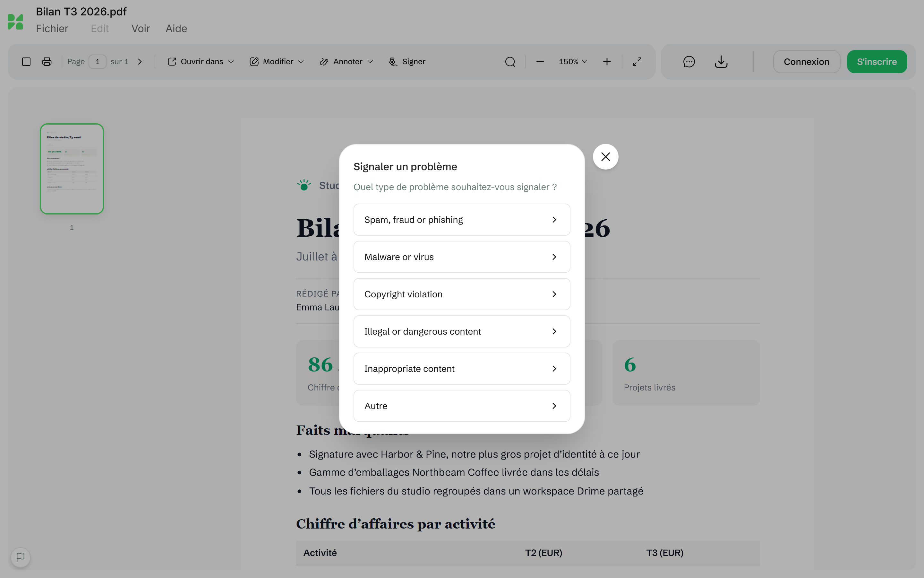924x578 pixels.
Task: Click the page number input field
Action: click(97, 62)
